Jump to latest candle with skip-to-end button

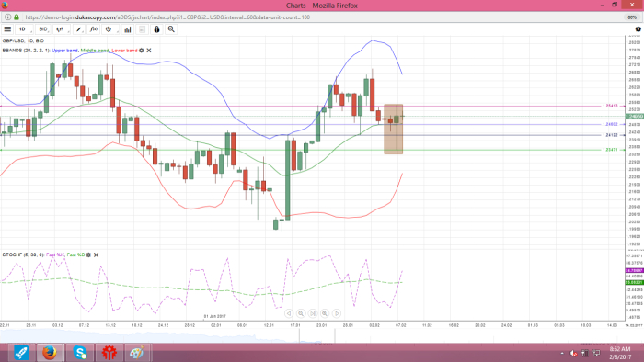[313, 313]
